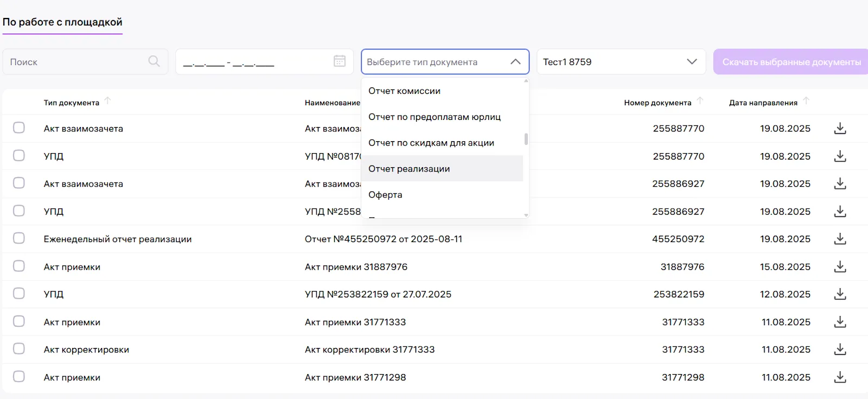The image size is (868, 399).
Task: Click the dropdown list scrollbar thumb
Action: pos(526,140)
